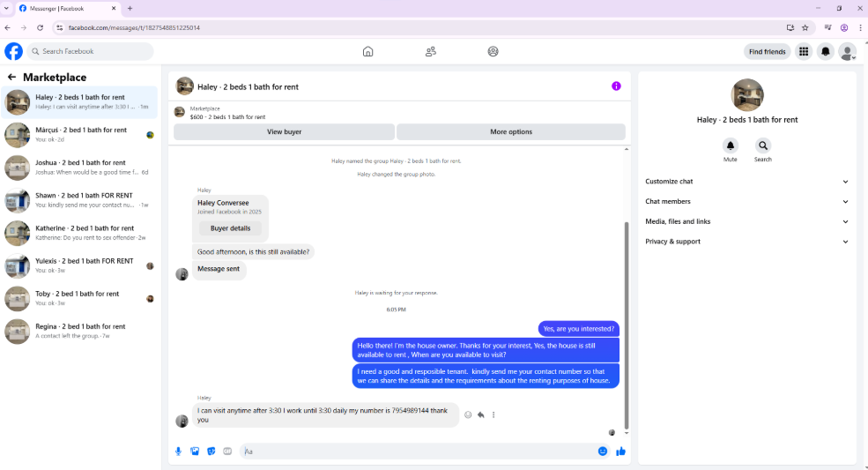Click Haley's avatar in right panel
This screenshot has height=470, width=868.
[x=746, y=94]
